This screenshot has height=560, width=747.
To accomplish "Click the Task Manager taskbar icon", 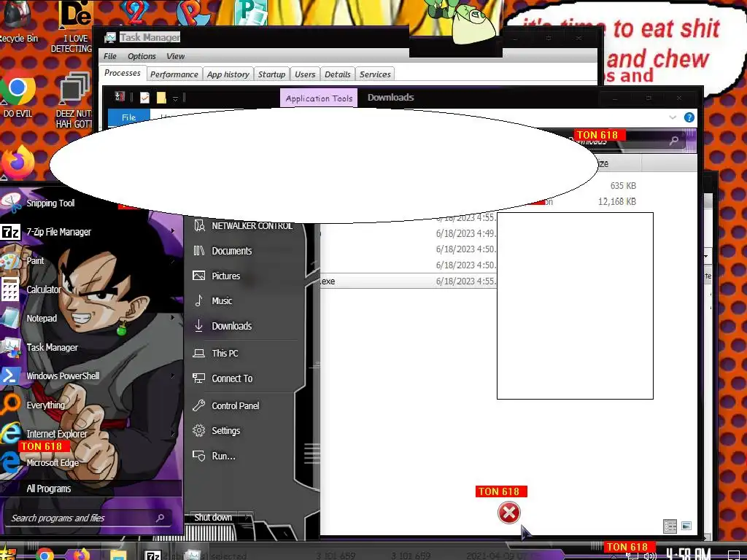I will pos(193,554).
